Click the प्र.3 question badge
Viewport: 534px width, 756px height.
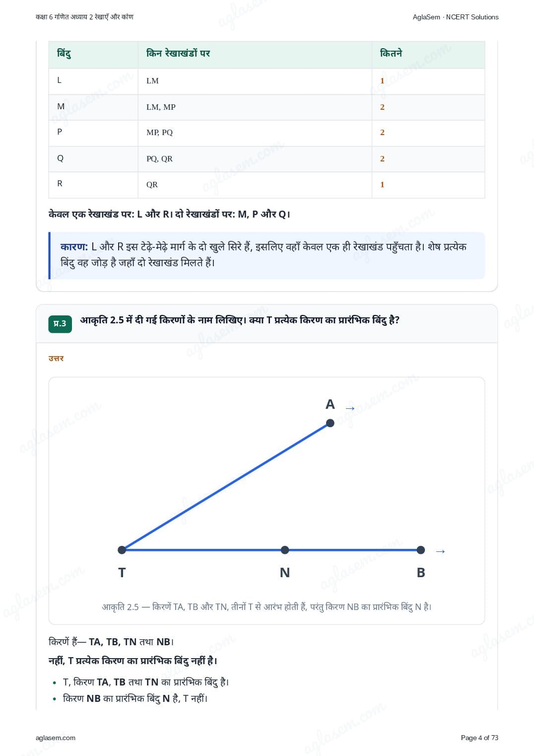60,324
